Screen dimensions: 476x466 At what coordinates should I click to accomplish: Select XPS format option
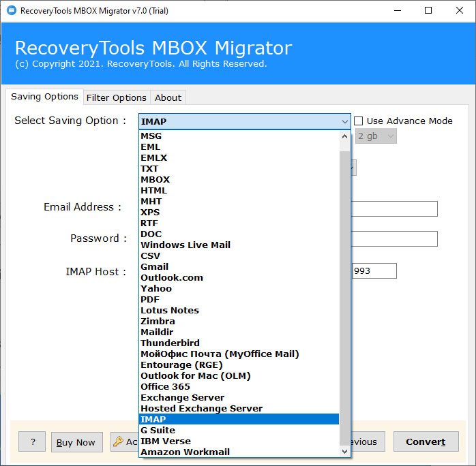click(239, 213)
